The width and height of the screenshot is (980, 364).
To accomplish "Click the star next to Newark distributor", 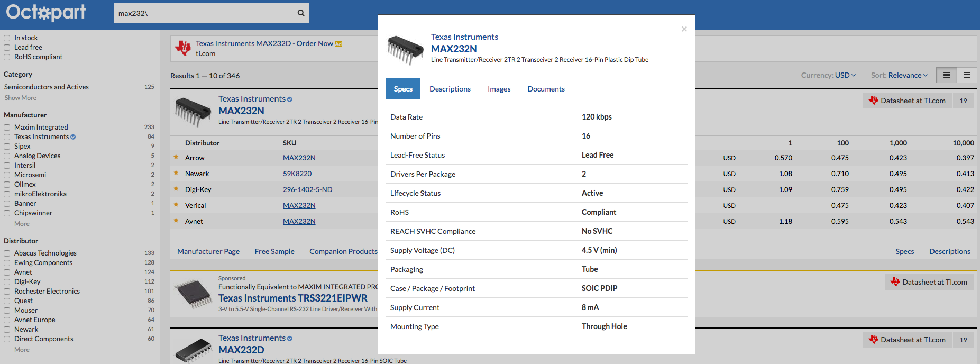I will click(176, 173).
